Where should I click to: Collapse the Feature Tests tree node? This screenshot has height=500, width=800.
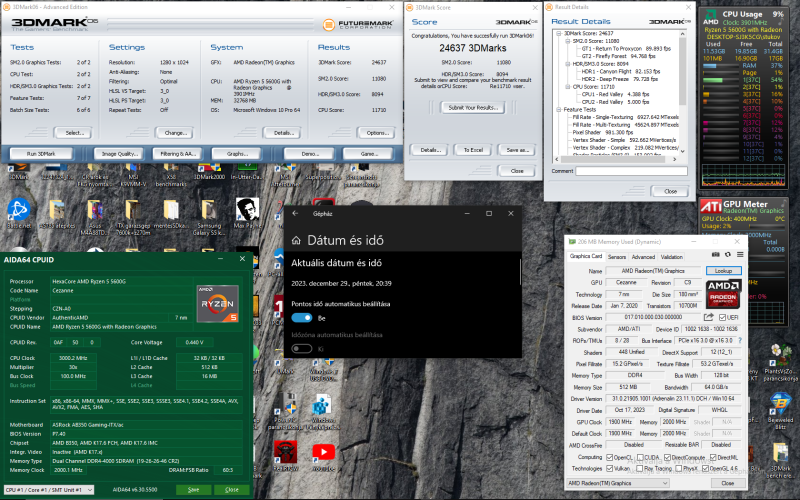pos(559,109)
